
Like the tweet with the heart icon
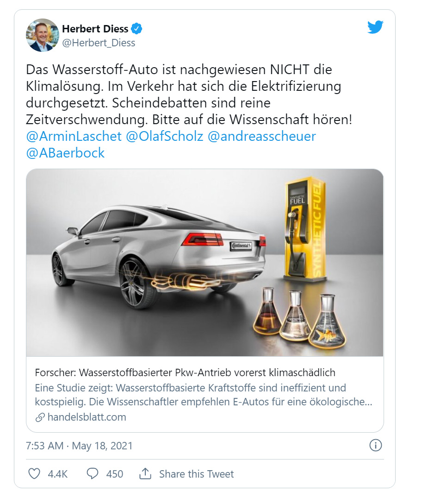pos(34,473)
